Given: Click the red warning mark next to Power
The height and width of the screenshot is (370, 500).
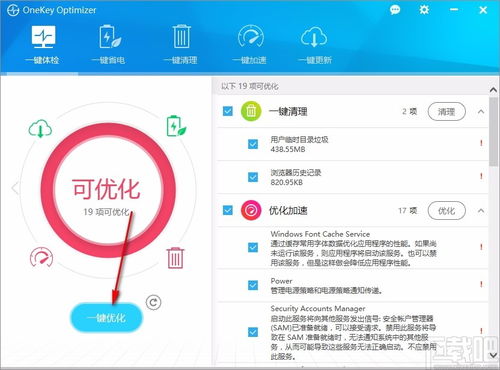Looking at the screenshot, I should [x=481, y=284].
